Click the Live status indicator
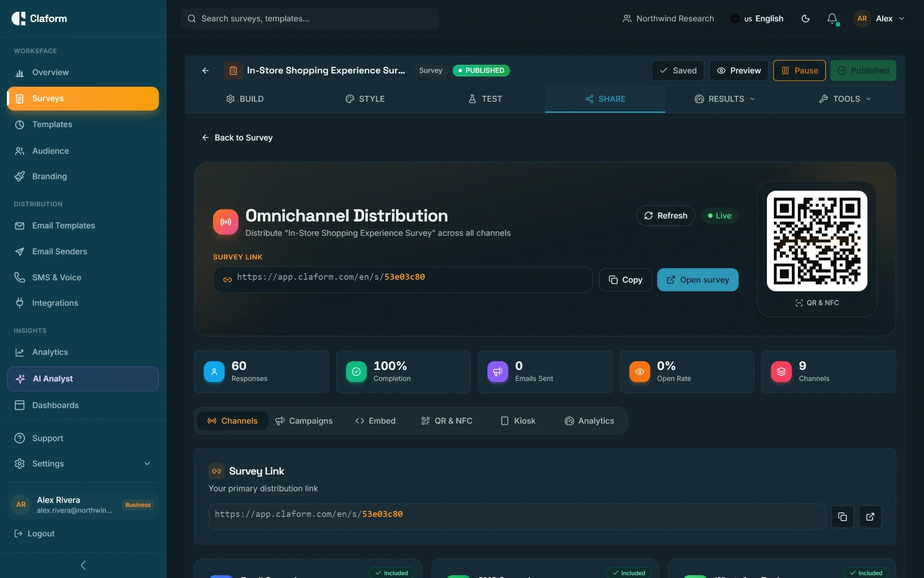Screen dimensions: 924x578 coord(720,215)
